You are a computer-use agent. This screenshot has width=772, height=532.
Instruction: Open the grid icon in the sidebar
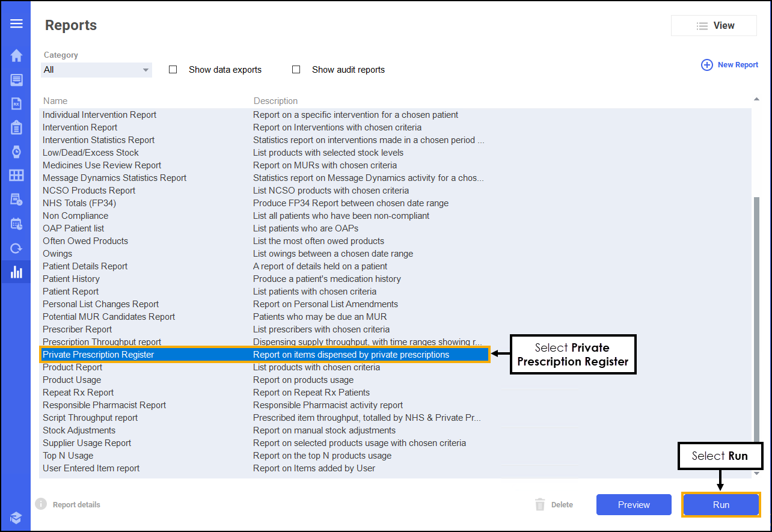point(16,176)
